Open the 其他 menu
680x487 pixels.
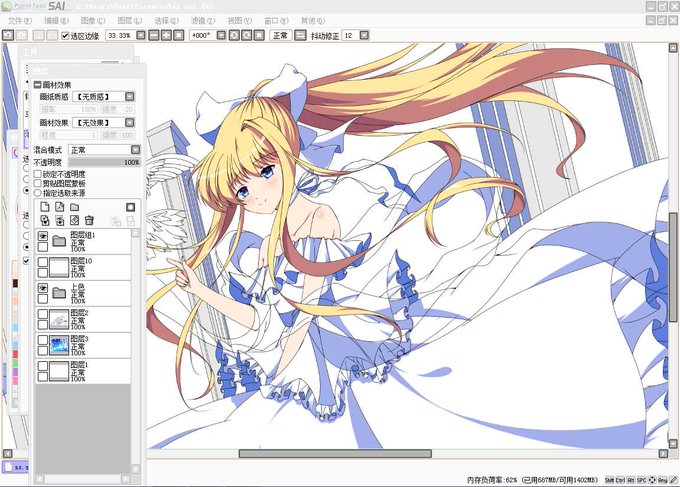coord(313,20)
